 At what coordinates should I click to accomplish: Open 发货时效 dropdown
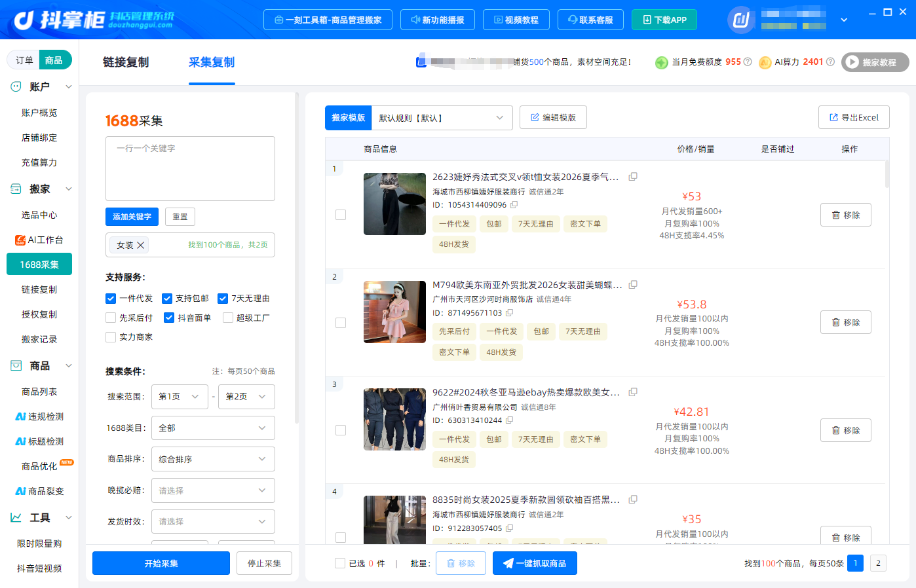[213, 522]
